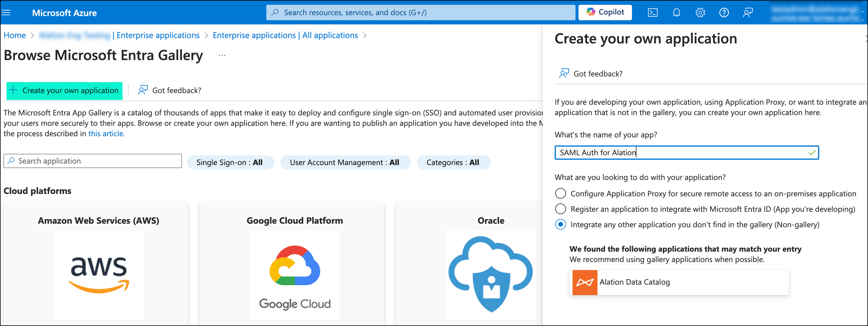
Task: Open the Single Sign-on : All filter
Action: click(x=230, y=162)
